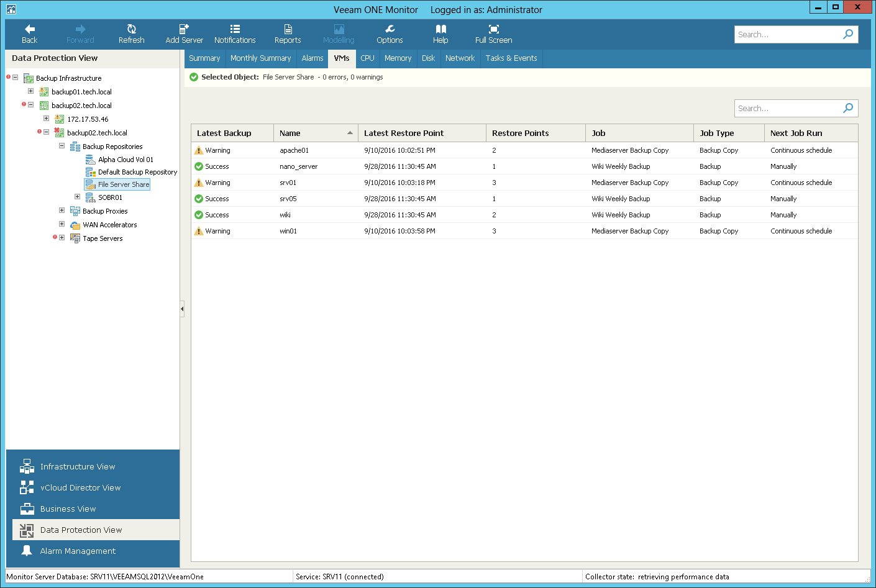Sort by Job Type column header
Image resolution: width=876 pixels, height=588 pixels.
point(729,133)
